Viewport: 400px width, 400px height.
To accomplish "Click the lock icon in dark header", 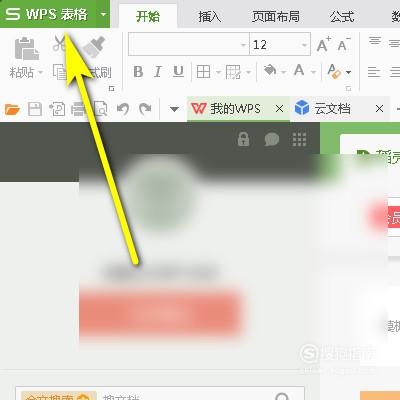I will coord(243,139).
